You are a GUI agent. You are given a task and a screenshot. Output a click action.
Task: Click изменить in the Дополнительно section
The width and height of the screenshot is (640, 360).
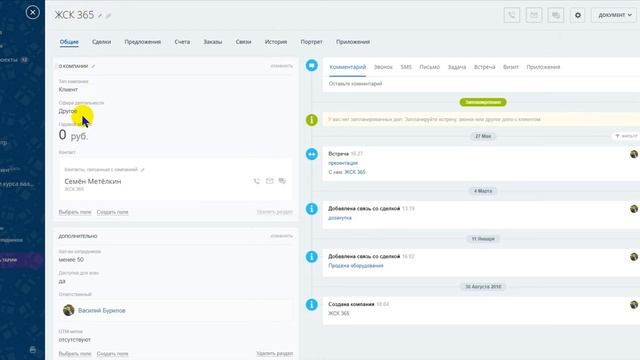[x=282, y=236]
